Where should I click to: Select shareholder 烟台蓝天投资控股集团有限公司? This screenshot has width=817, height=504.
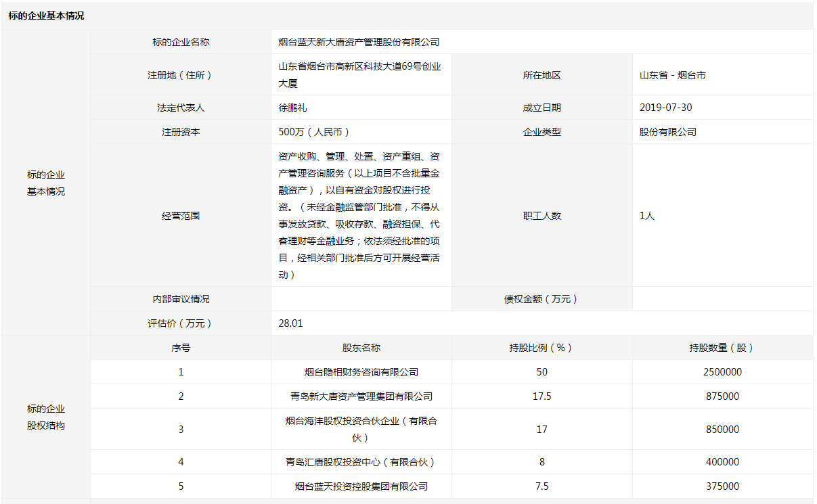tap(361, 486)
